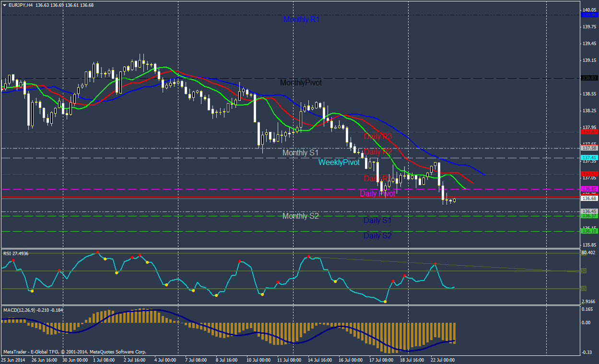
Task: Click the magenta 136.85 price tag
Action: click(588, 189)
